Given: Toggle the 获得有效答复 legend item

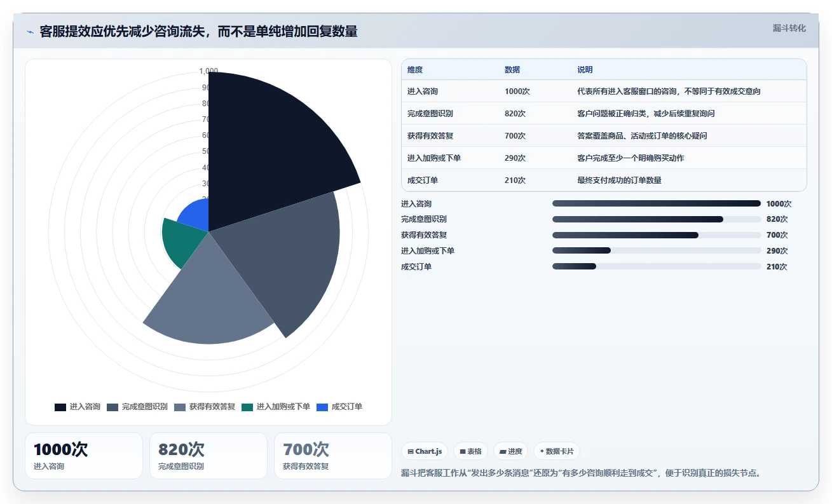Looking at the screenshot, I should click(x=205, y=407).
